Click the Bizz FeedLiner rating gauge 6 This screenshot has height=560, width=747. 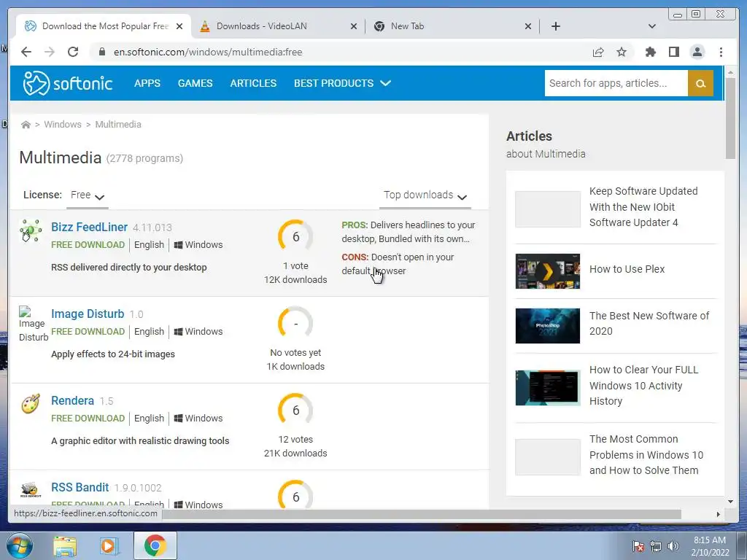[x=295, y=237]
